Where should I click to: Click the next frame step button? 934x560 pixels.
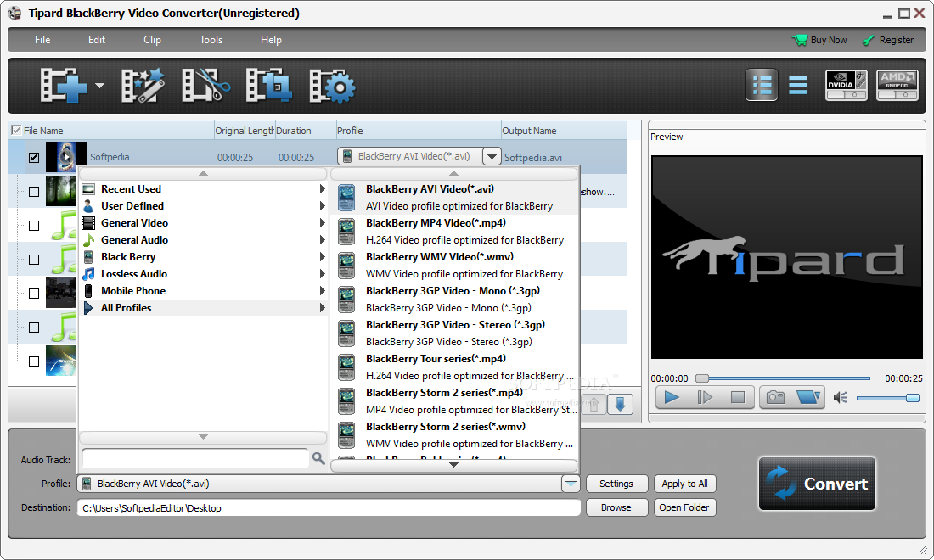[x=705, y=397]
